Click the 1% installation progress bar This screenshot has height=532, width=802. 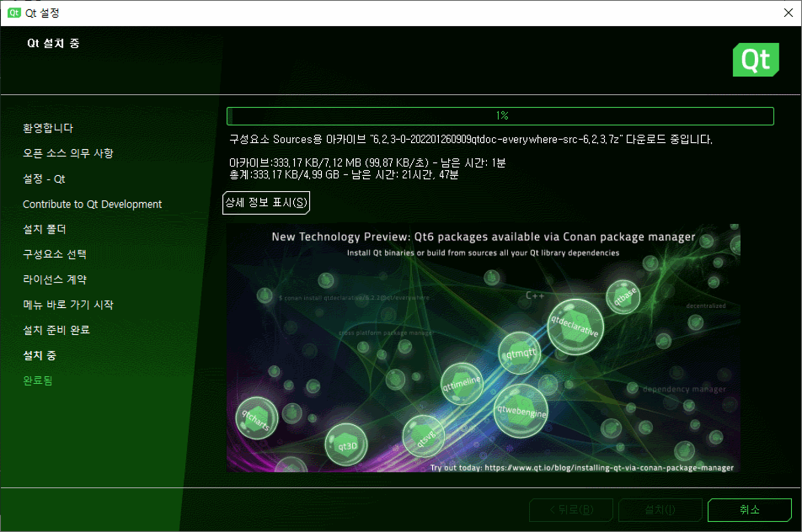coord(500,116)
